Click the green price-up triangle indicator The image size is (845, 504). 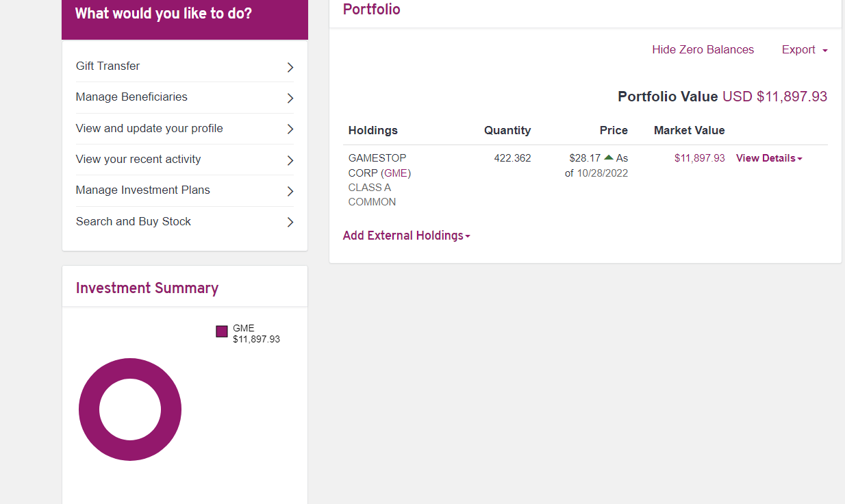coord(609,157)
